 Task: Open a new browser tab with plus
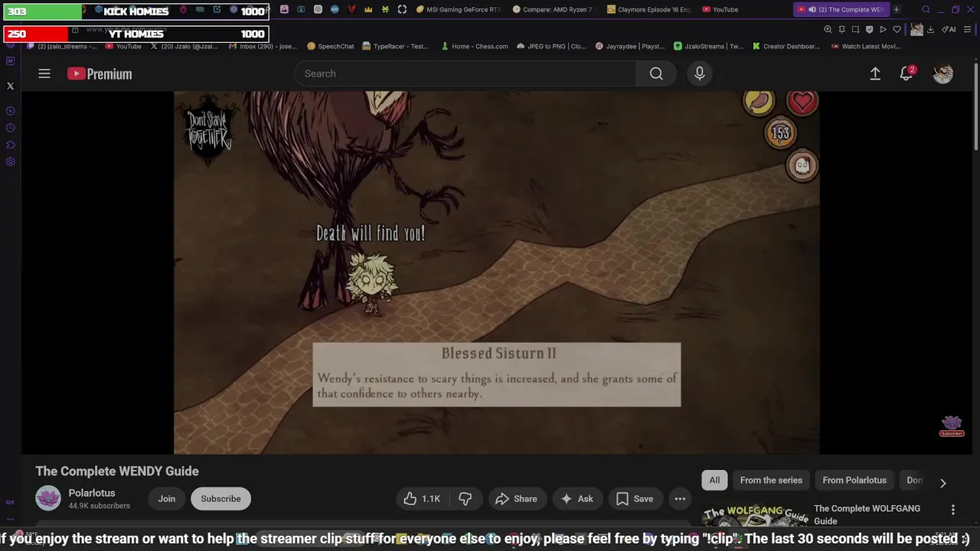(x=897, y=9)
